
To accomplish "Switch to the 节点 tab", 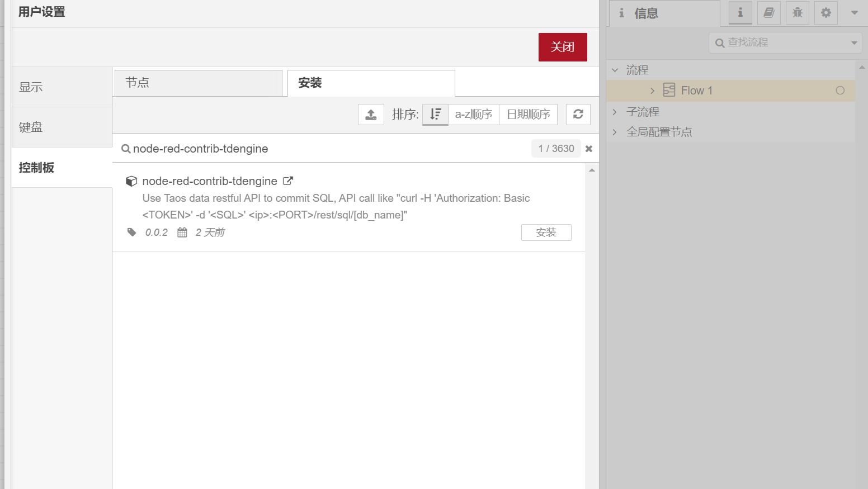I will tap(198, 82).
